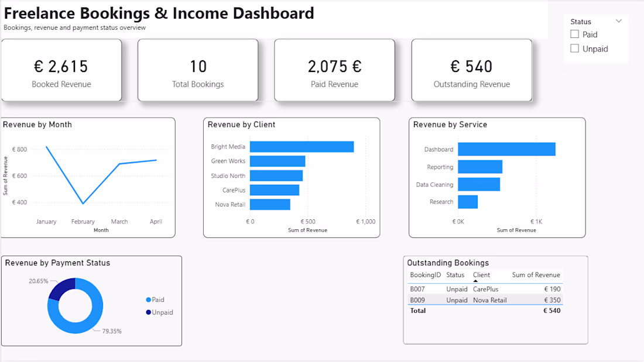
Task: Click the April axis label
Action: [x=156, y=222]
